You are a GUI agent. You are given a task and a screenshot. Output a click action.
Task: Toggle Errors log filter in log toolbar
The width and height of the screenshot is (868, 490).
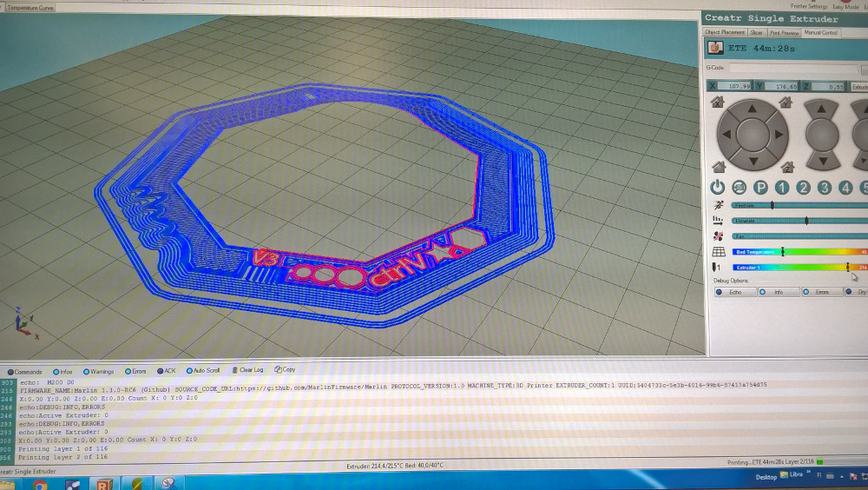135,371
